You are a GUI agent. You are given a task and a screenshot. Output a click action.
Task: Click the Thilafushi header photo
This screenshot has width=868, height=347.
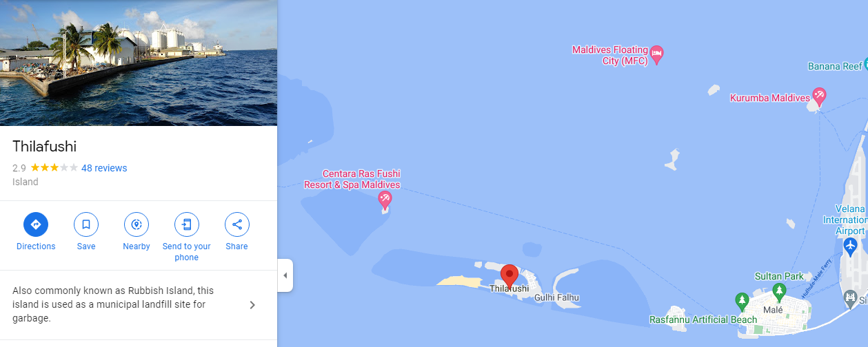click(x=139, y=63)
